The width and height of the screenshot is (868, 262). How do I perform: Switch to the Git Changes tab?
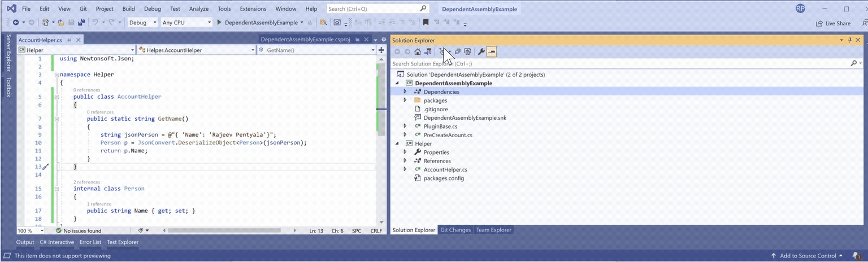coord(455,230)
